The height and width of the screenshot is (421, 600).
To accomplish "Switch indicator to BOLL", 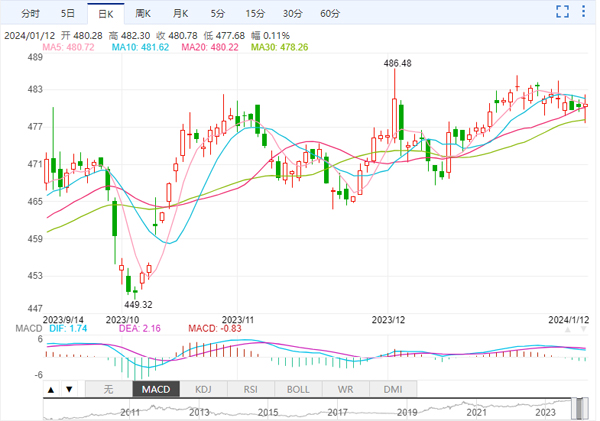I will click(298, 389).
